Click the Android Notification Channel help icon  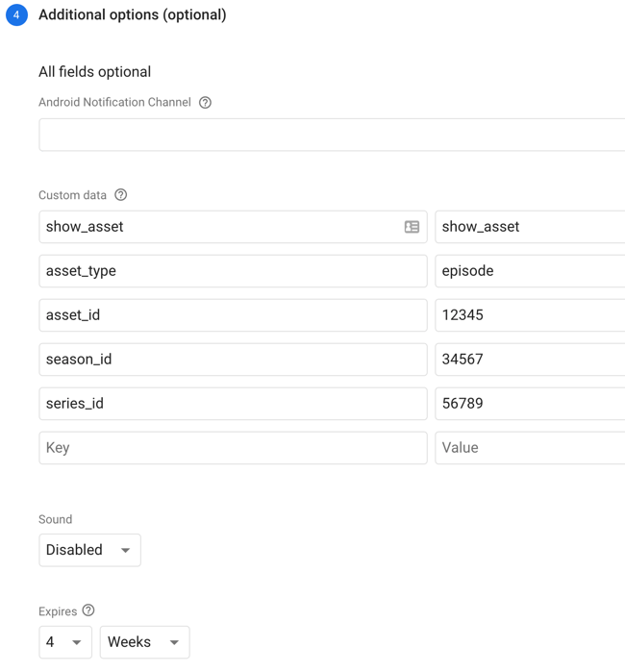(205, 103)
